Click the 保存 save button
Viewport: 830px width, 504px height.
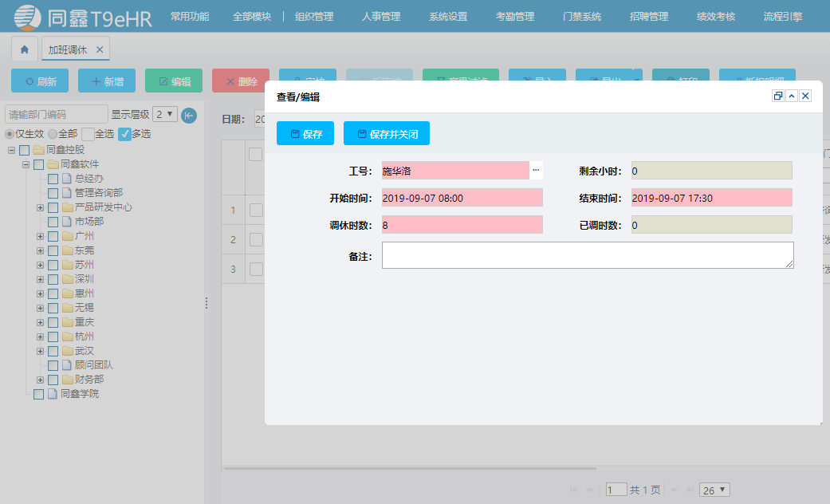[x=305, y=133]
